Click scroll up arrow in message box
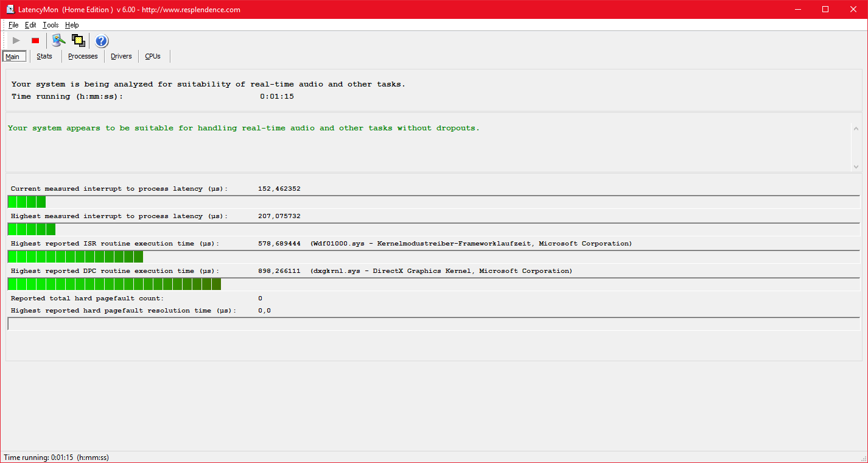This screenshot has width=868, height=463. click(x=856, y=129)
